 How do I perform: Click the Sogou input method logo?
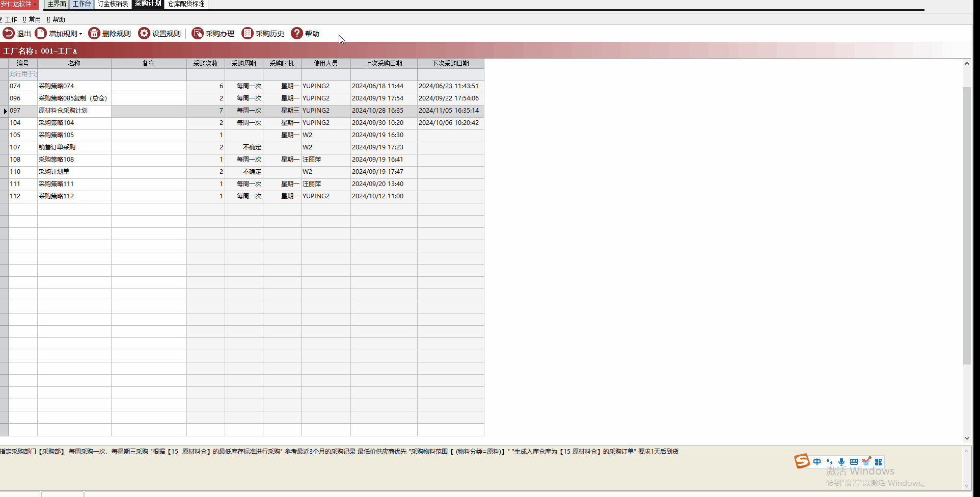pyautogui.click(x=802, y=461)
